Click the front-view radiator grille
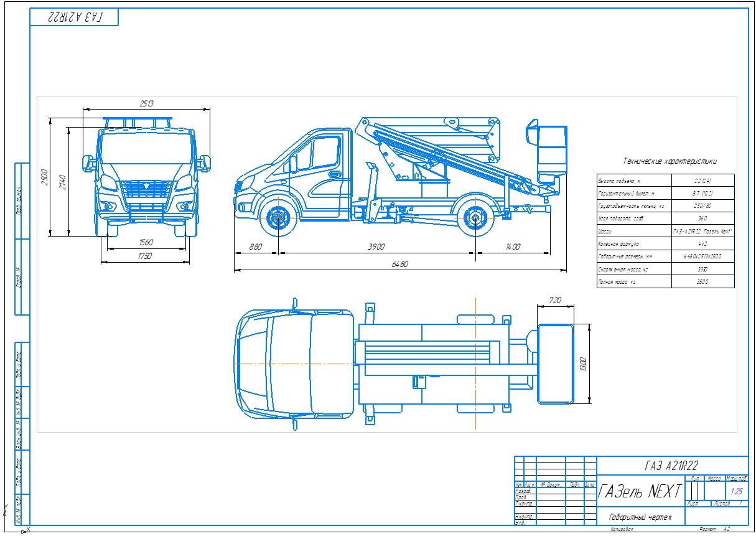The width and height of the screenshot is (756, 536). coord(146,189)
